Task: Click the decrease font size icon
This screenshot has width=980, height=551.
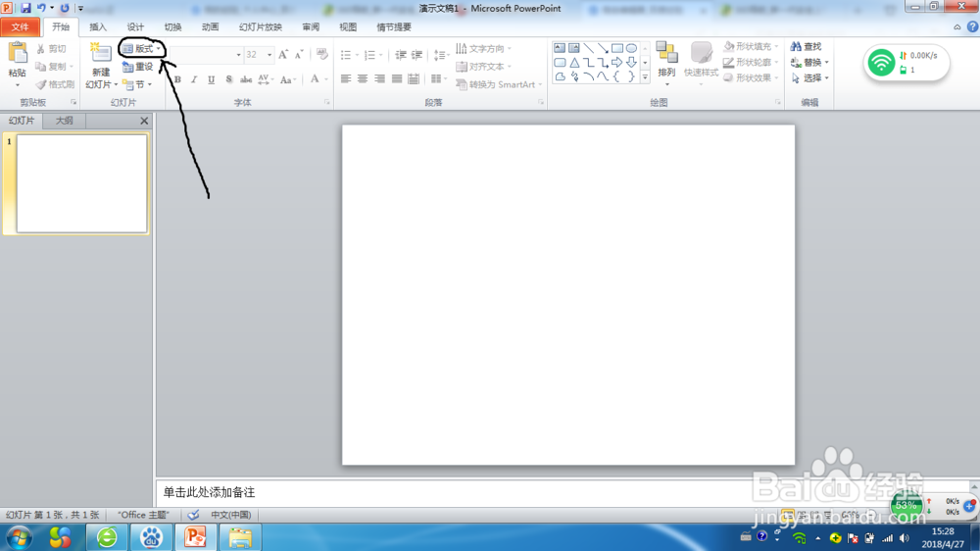Action: pyautogui.click(x=299, y=55)
